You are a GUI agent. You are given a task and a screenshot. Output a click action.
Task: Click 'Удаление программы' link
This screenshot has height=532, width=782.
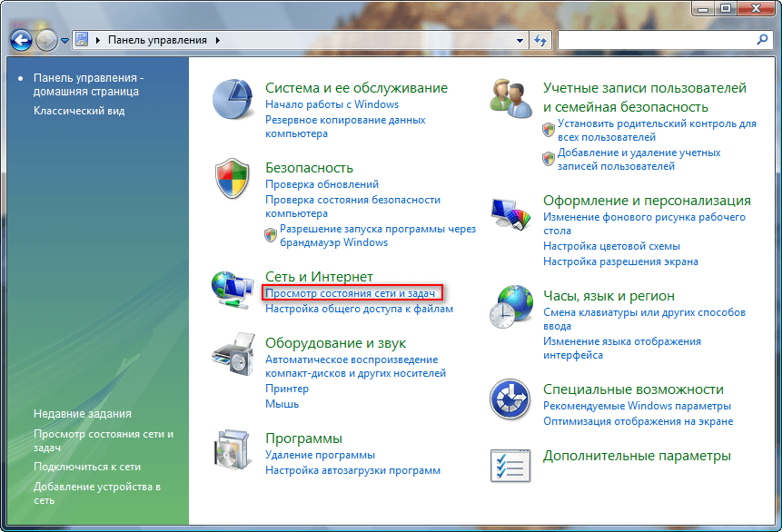320,455
